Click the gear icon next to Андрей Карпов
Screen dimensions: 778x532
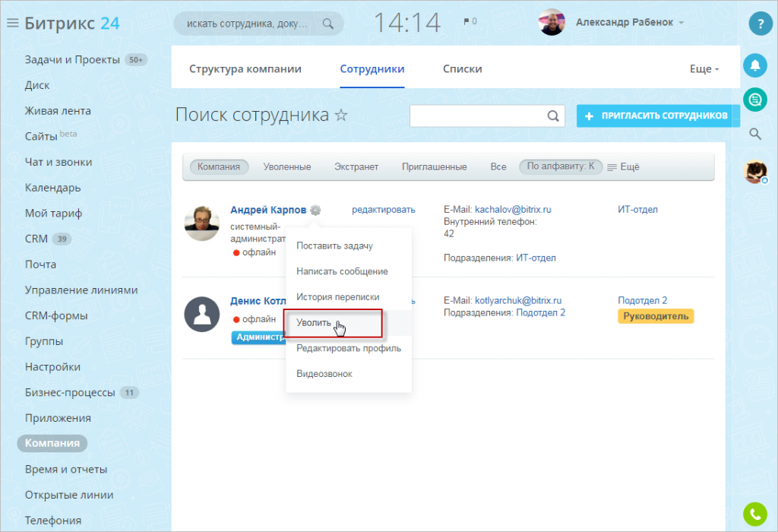tap(315, 210)
